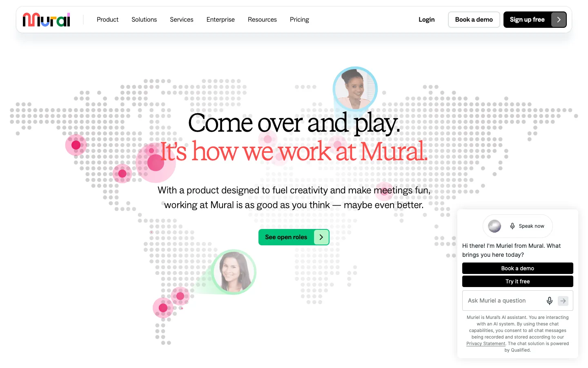Open the Enterprise menu
Viewport: 588px width, 368px height.
(x=220, y=20)
